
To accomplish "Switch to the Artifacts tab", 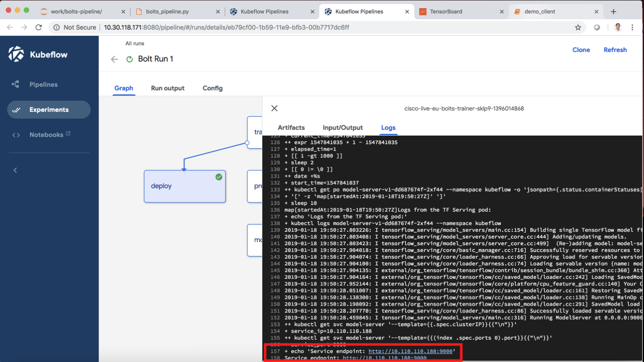I will [291, 128].
